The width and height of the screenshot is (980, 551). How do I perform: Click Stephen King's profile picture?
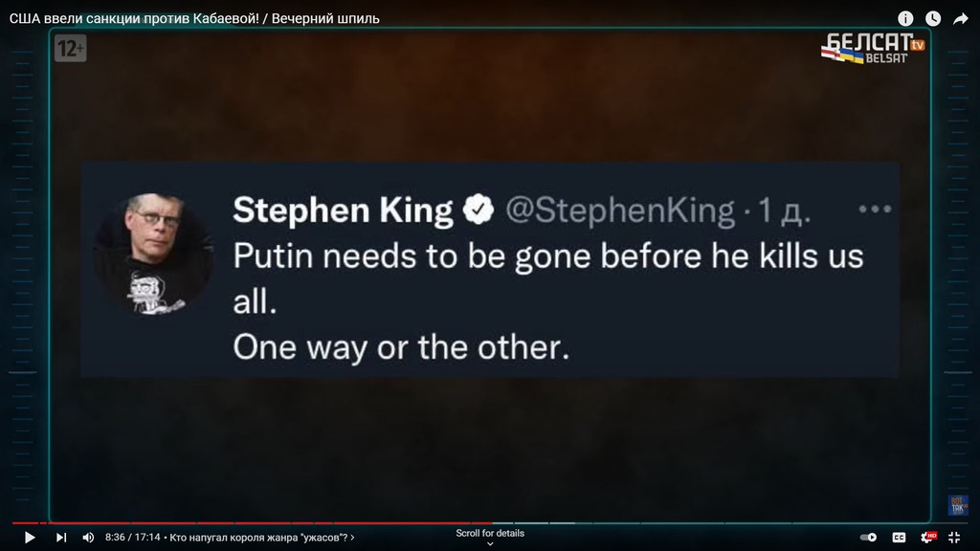154,253
